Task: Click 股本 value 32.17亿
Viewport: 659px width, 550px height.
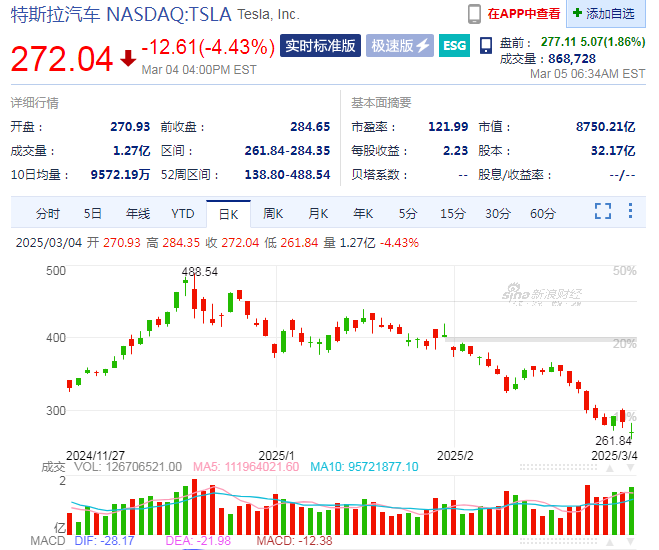Action: [x=613, y=150]
